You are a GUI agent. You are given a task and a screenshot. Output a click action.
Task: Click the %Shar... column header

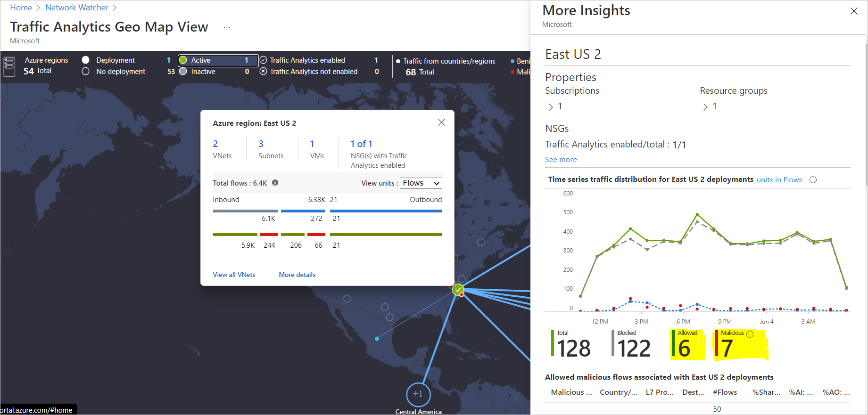pos(766,392)
